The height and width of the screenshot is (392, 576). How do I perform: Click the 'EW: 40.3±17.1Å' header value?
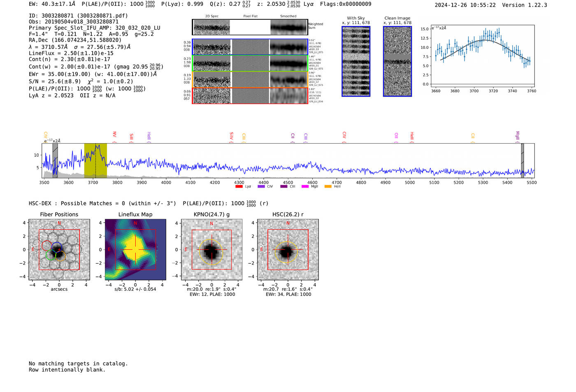coord(52,4)
